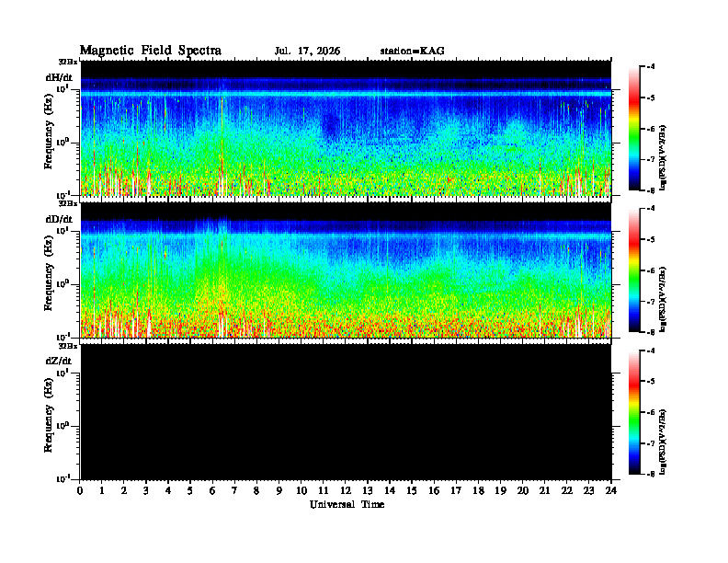Image resolution: width=728 pixels, height=563 pixels.
Task: Click hour tick label "10" on time axis
Action: pos(301,491)
